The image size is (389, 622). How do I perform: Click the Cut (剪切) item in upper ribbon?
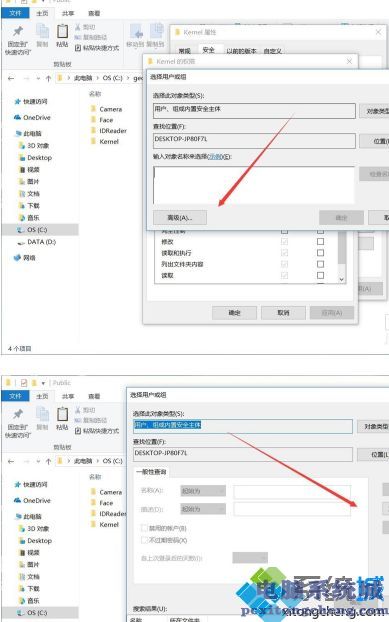tap(85, 27)
